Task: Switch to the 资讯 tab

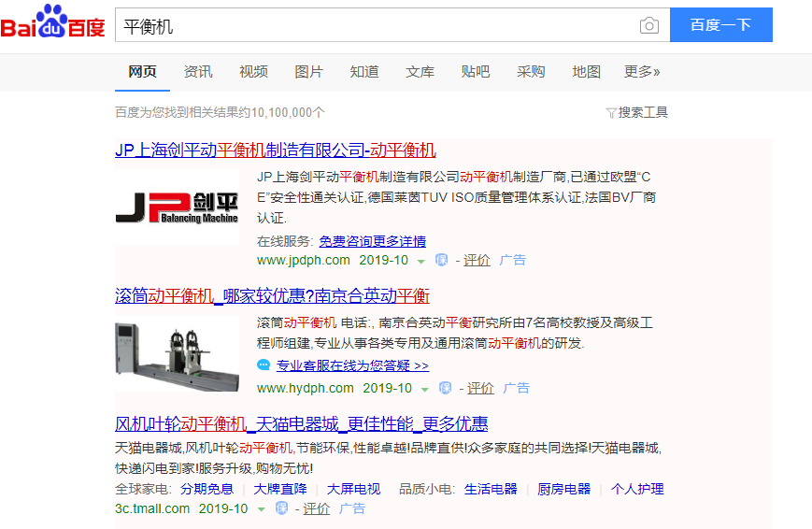Action: pos(198,72)
